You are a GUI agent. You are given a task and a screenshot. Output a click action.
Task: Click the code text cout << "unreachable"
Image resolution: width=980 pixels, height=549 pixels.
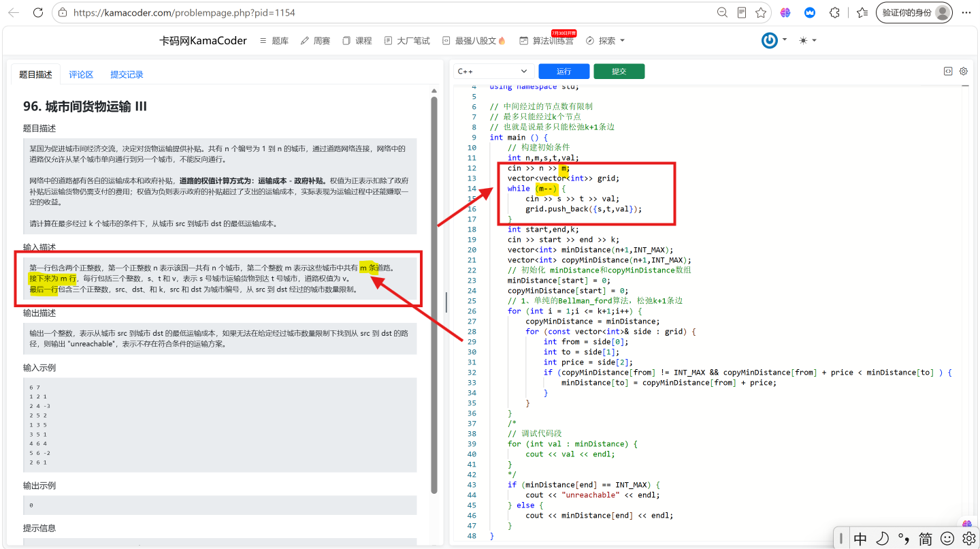tap(574, 495)
